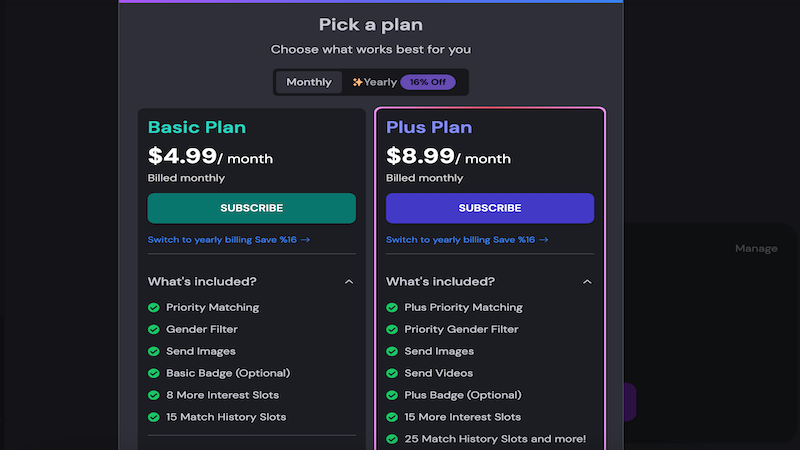
Task: Click Manage in the background page
Action: (755, 248)
